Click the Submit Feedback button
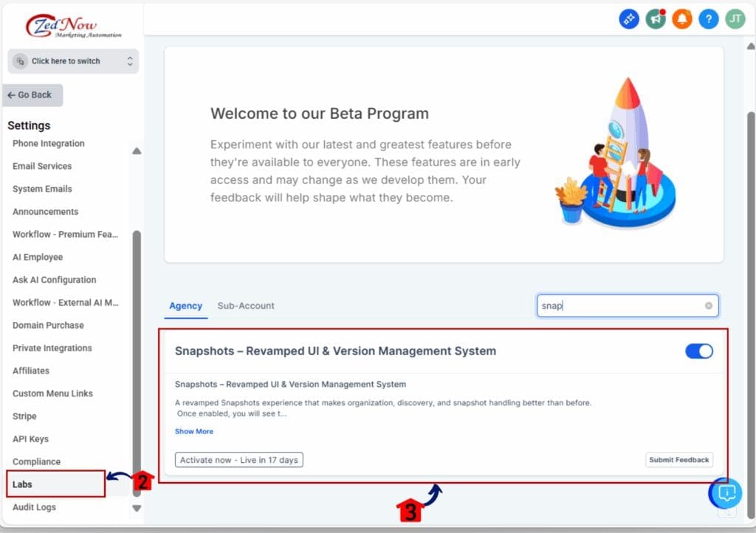The image size is (756, 533). (x=678, y=460)
